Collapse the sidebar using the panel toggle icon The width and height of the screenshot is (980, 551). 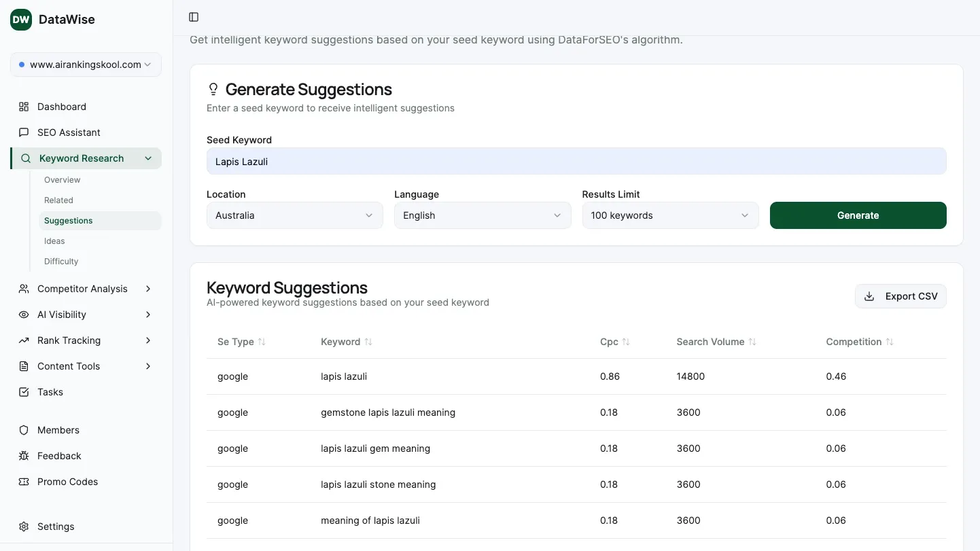[194, 17]
